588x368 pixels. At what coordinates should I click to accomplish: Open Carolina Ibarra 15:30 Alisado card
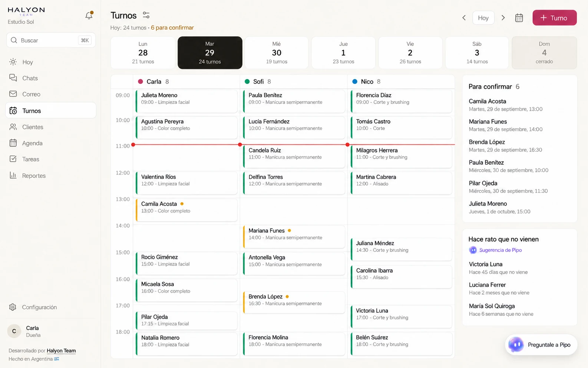tap(402, 277)
